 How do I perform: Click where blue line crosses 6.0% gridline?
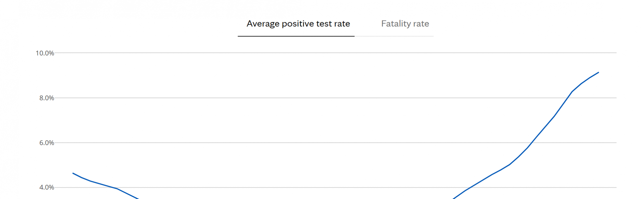(532, 143)
